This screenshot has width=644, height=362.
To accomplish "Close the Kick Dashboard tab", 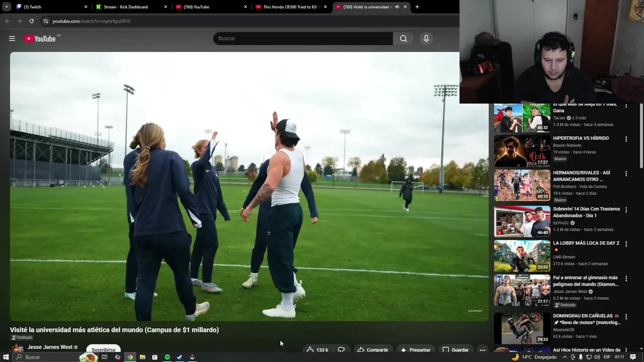I will click(166, 7).
